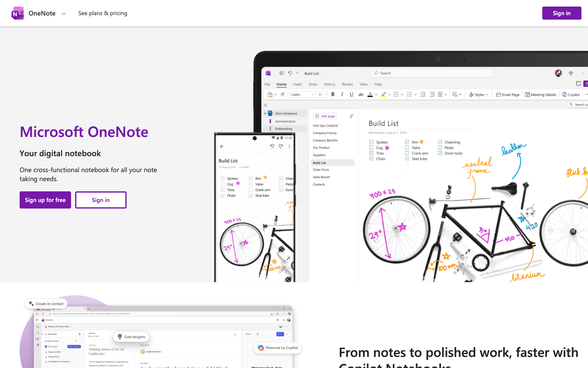The image size is (588, 368).
Task: Click the numbered list icon
Action: coord(409,94)
